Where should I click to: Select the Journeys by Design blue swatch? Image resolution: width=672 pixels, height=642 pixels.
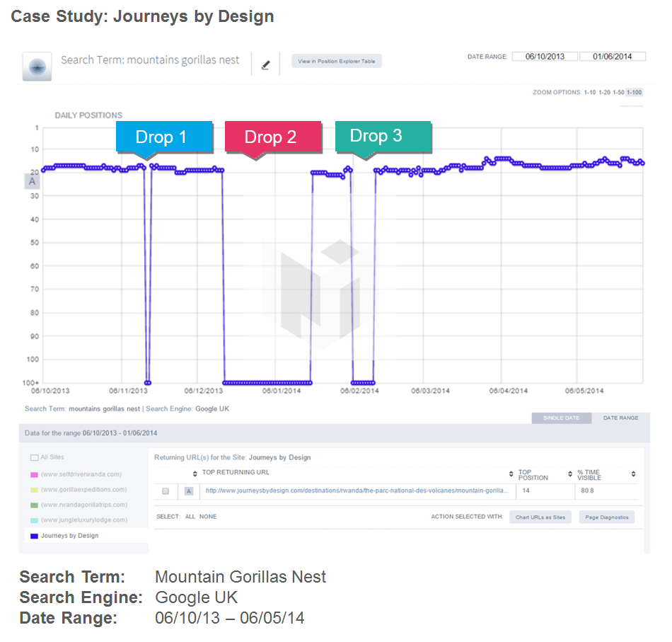click(x=34, y=536)
